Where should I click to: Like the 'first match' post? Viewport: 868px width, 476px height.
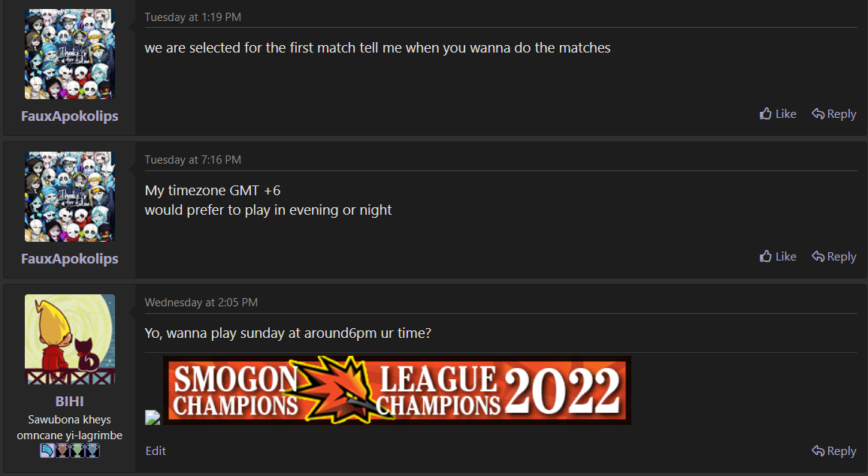click(x=778, y=114)
